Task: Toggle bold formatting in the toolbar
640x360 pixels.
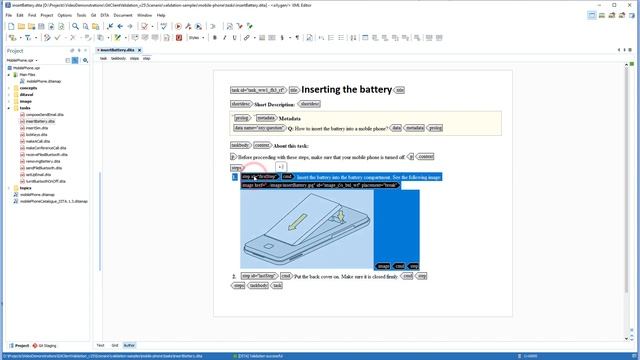Action: click(x=215, y=38)
